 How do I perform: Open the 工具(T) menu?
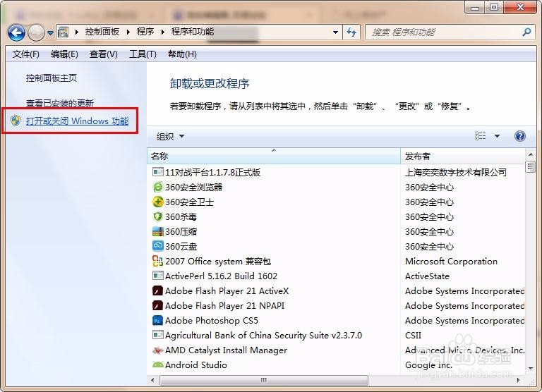143,54
